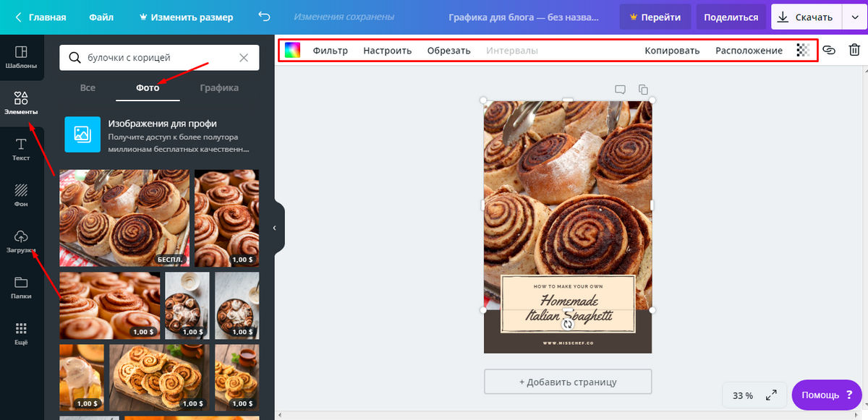Open the Шаблоны templates panel

pos(21,56)
